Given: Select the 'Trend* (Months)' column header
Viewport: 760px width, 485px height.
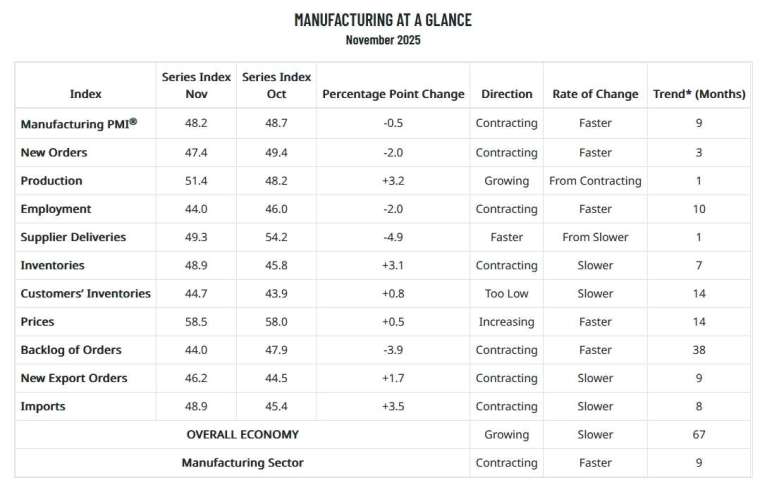Looking at the screenshot, I should coord(698,94).
